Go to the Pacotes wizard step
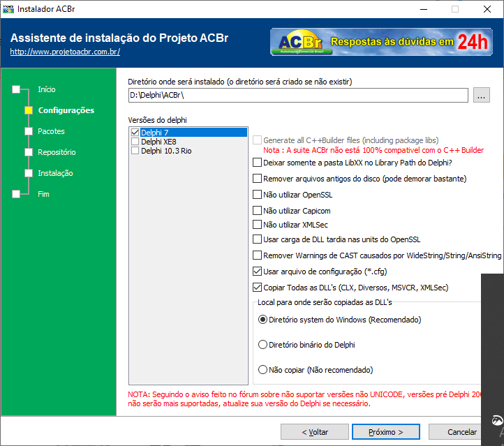This screenshot has width=504, height=446. [x=51, y=131]
